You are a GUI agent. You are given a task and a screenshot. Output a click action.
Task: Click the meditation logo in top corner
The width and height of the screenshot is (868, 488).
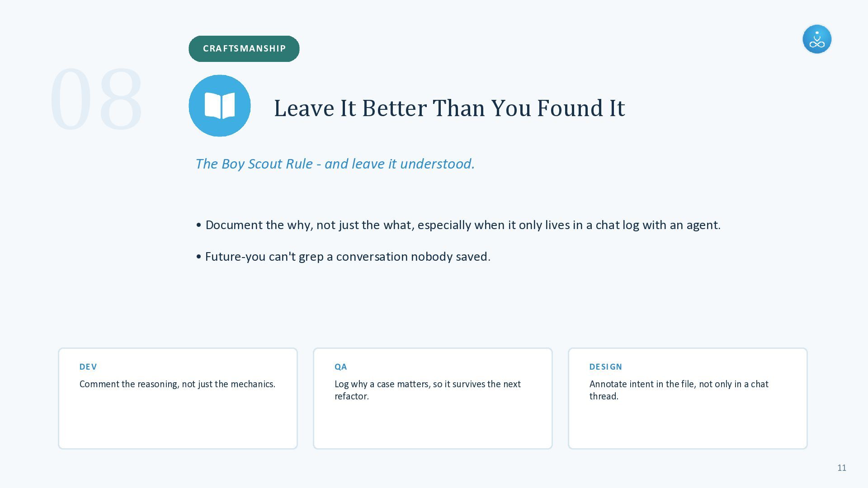click(x=817, y=39)
